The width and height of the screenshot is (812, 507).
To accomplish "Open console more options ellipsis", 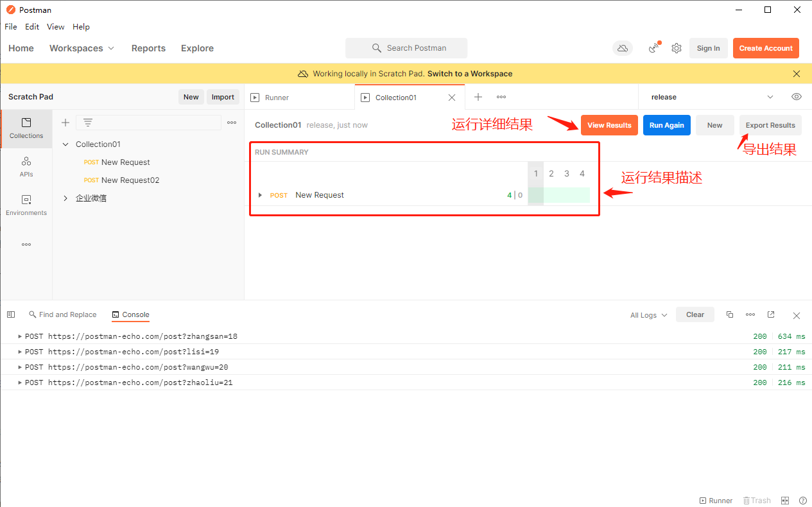I will (750, 314).
